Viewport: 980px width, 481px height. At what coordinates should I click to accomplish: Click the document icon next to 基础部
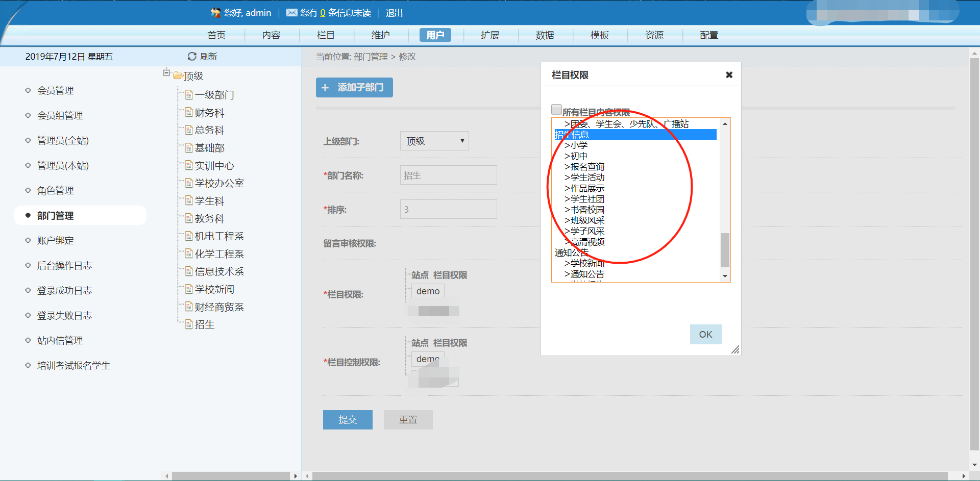(x=189, y=147)
